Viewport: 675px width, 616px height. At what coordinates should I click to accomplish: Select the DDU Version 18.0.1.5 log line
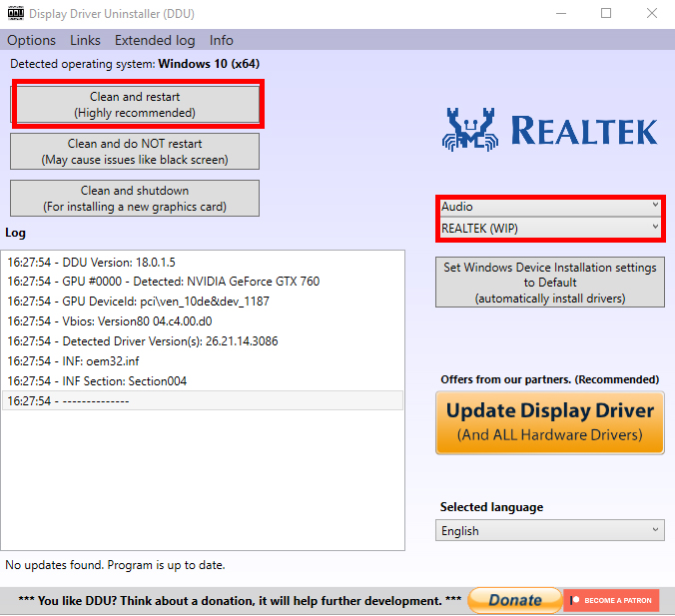tap(203, 263)
